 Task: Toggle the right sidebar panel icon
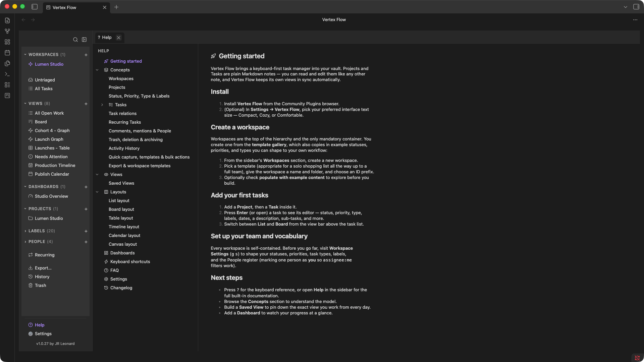click(636, 7)
